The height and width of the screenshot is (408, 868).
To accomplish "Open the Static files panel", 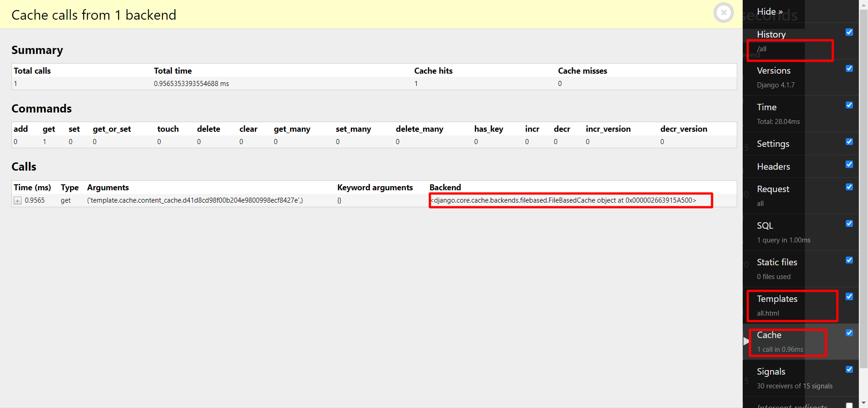I will click(777, 262).
